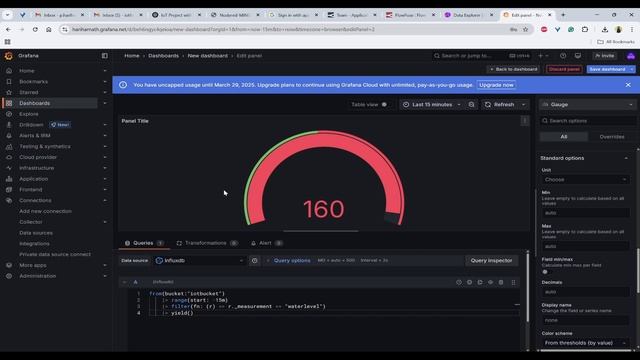Open the Refresh interval dropdown arrow

pyautogui.click(x=523, y=105)
